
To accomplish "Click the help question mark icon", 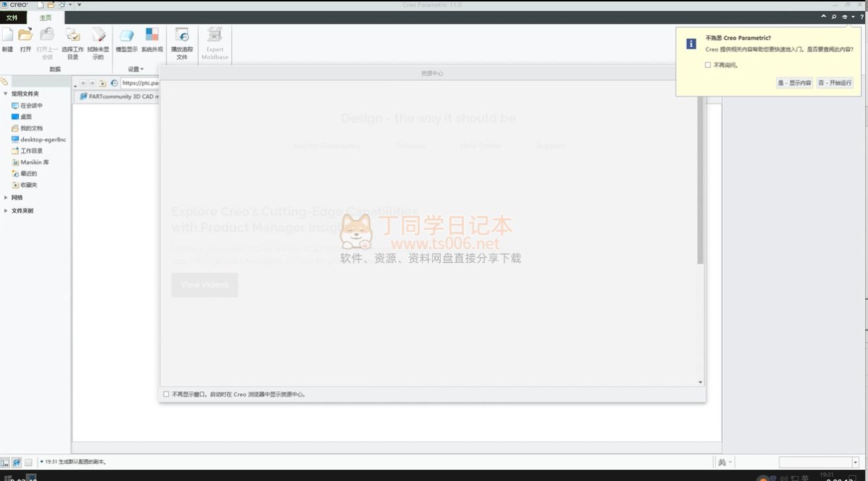I will coord(862,17).
